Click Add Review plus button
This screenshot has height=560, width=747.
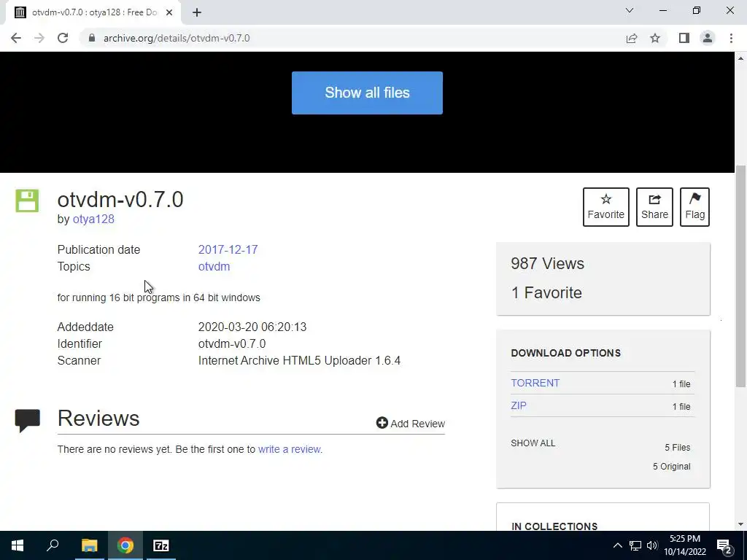coord(410,424)
